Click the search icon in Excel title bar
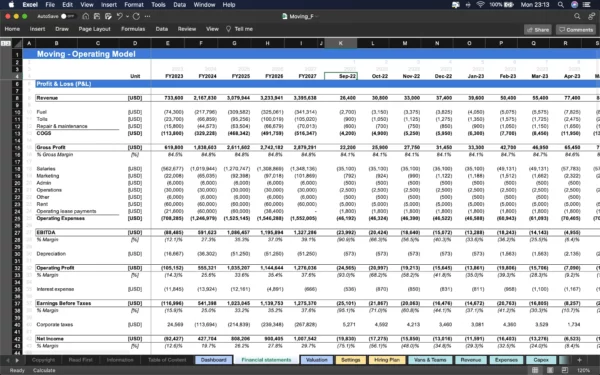 (x=577, y=16)
